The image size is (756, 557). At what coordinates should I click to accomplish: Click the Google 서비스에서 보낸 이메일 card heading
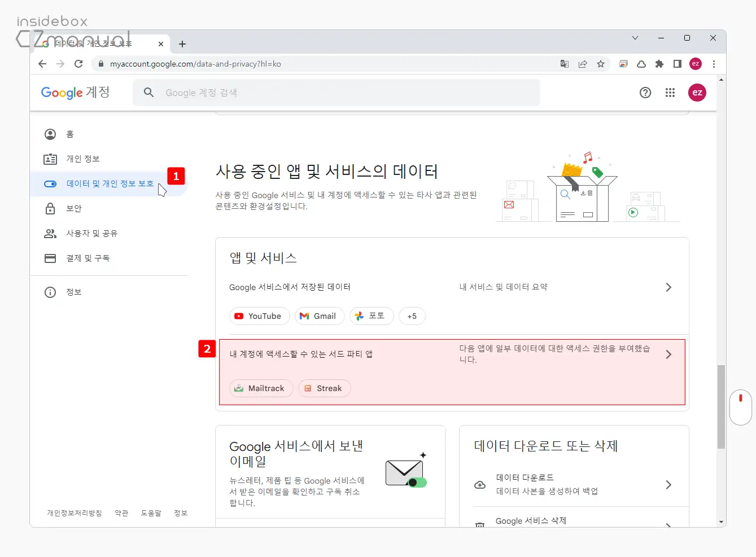296,453
